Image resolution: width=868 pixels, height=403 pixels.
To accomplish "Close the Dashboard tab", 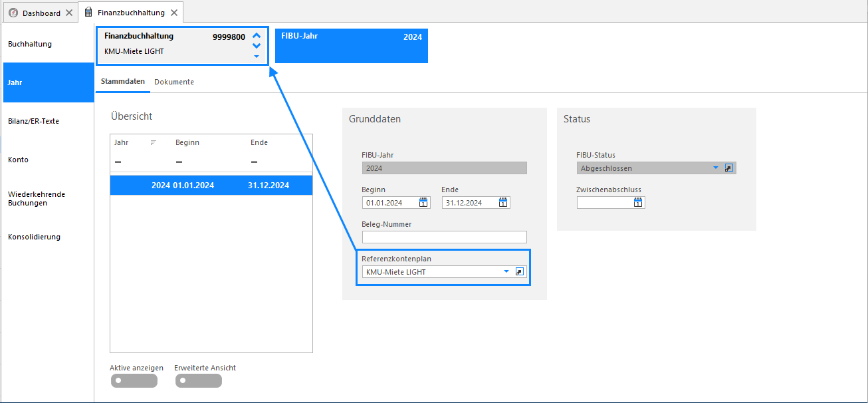I will tap(69, 13).
